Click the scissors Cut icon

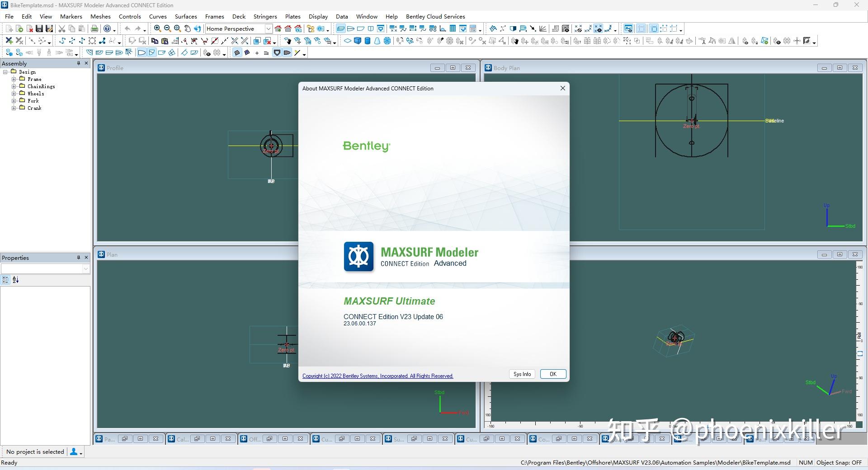coord(62,28)
